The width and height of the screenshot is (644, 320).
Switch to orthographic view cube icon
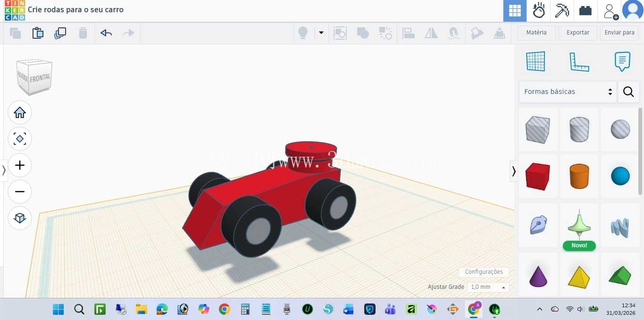click(x=20, y=218)
